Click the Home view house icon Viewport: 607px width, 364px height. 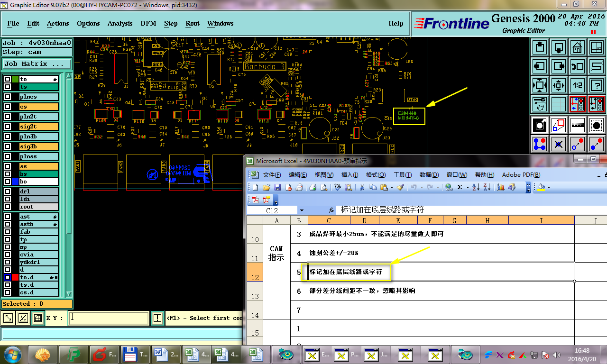tap(577, 47)
